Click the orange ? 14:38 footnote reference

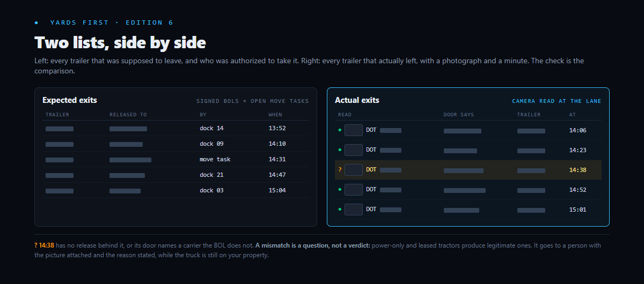click(45, 245)
